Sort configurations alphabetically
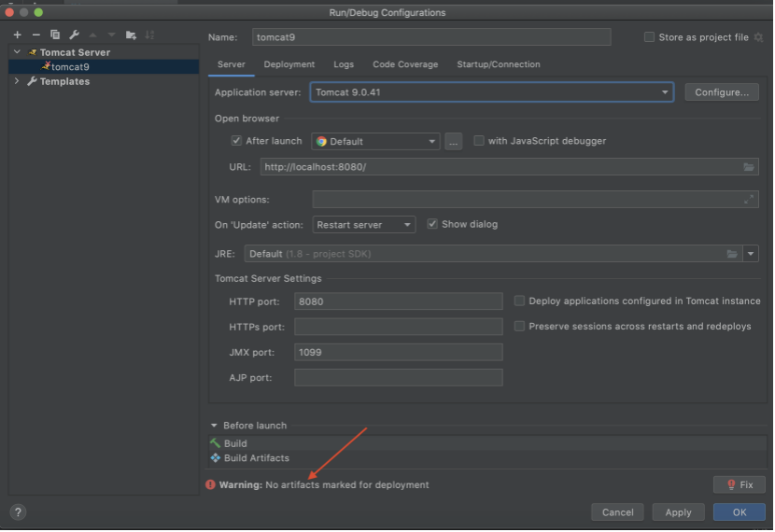This screenshot has height=532, width=775. 149,35
